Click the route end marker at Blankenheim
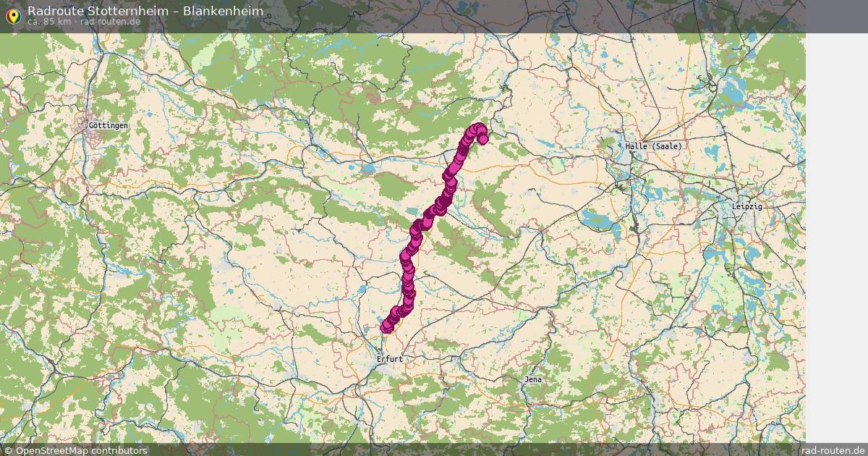The width and height of the screenshot is (868, 456). pos(483,139)
